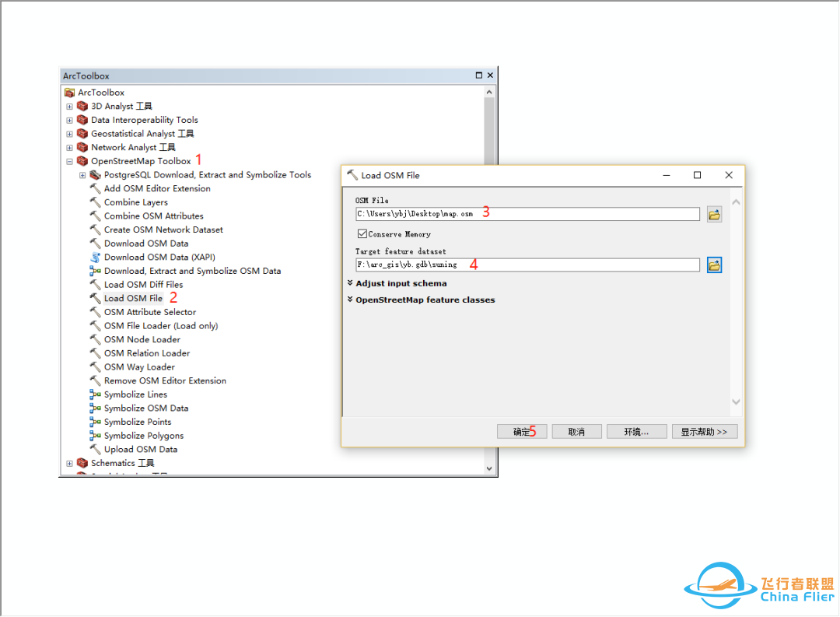
Task: Click ArcToolbox scrollbar down arrow
Action: coord(489,468)
